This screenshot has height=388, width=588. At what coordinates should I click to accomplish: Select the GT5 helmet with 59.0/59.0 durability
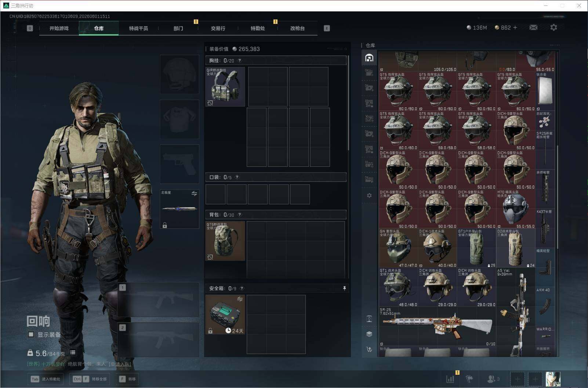pyautogui.click(x=438, y=130)
